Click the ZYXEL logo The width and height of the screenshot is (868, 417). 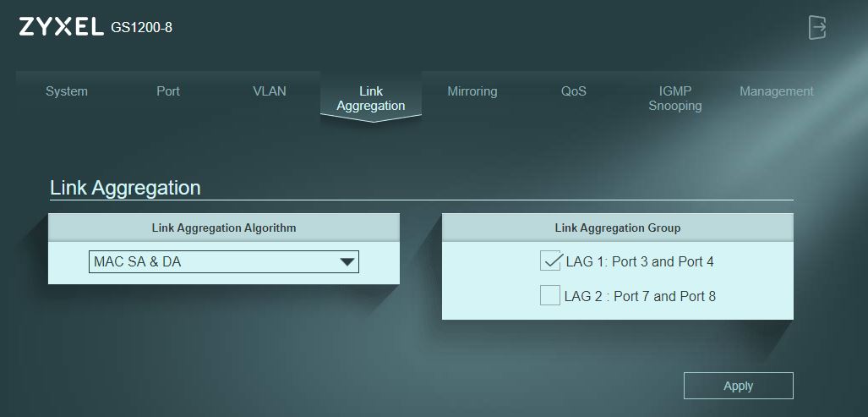tap(61, 26)
